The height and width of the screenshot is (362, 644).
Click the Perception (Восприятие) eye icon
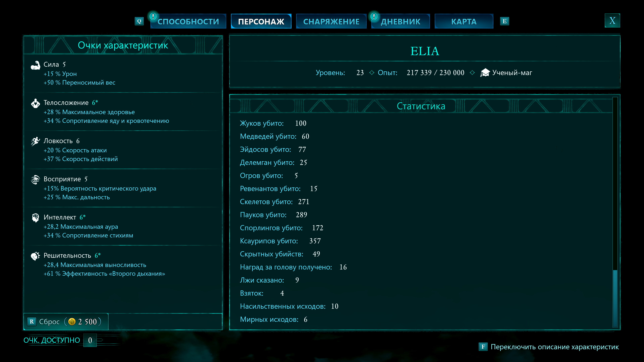click(35, 180)
